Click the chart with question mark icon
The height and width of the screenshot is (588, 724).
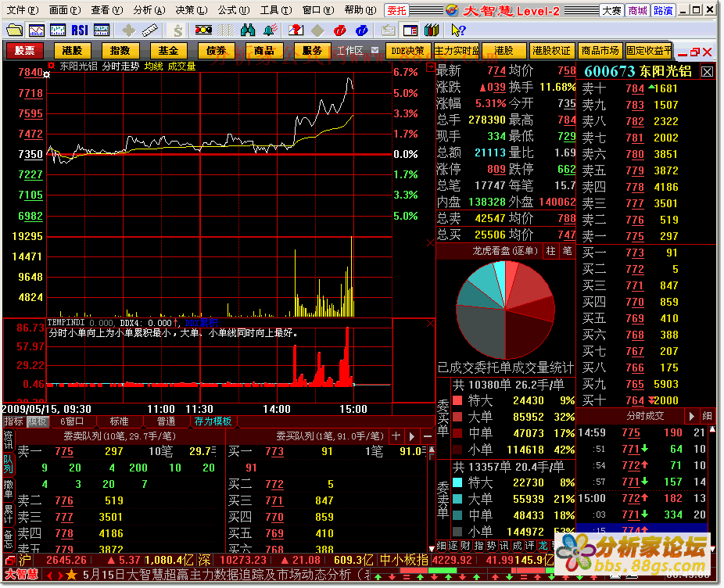pos(296,30)
